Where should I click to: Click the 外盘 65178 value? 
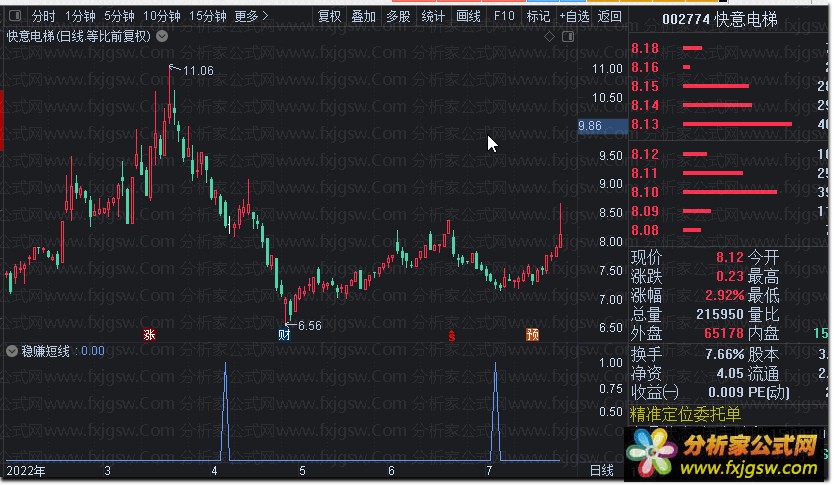click(724, 333)
